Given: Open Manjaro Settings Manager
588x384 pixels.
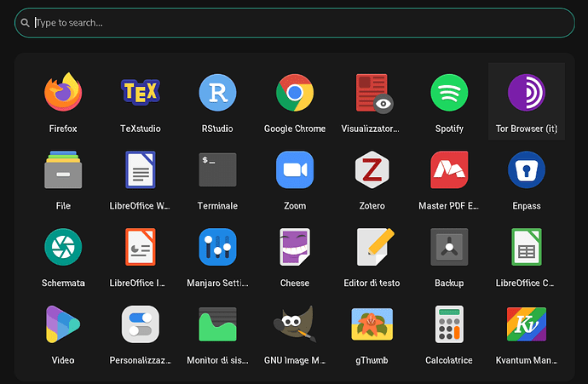Looking at the screenshot, I should (x=217, y=247).
